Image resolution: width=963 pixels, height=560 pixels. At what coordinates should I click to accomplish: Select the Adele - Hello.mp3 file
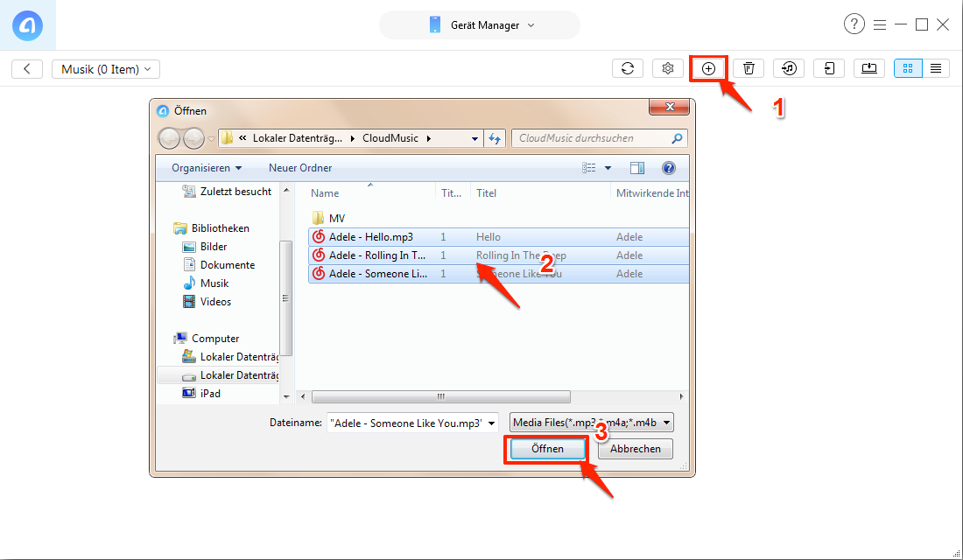point(499,237)
